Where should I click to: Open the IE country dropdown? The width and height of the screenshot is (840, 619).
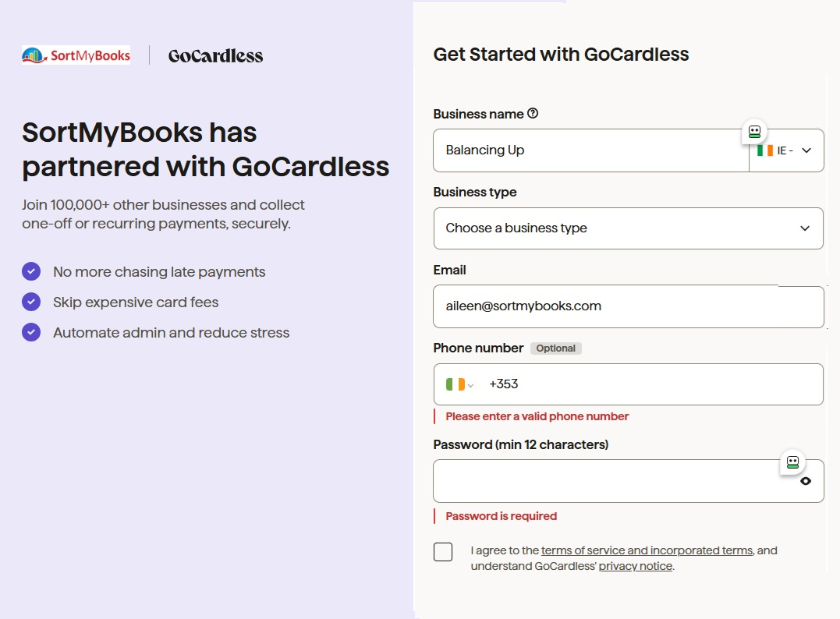coord(786,150)
